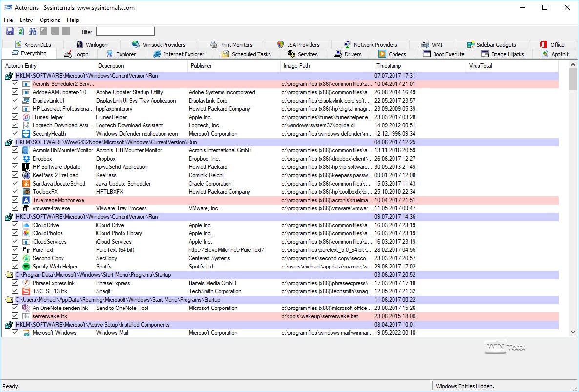579x392 pixels.
Task: Click the iTunesHelper entry icon
Action: tap(26, 117)
